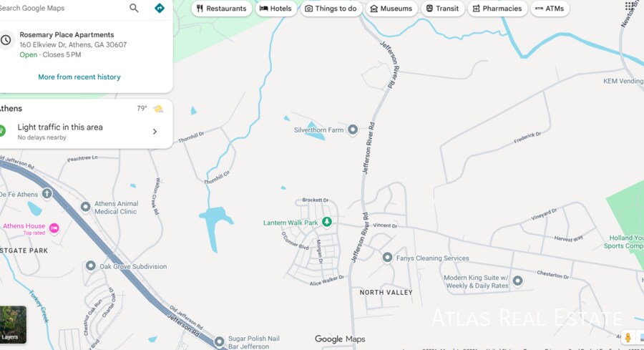This screenshot has width=644, height=350.
Task: Open Google apps grid icon
Action: (630, 6)
